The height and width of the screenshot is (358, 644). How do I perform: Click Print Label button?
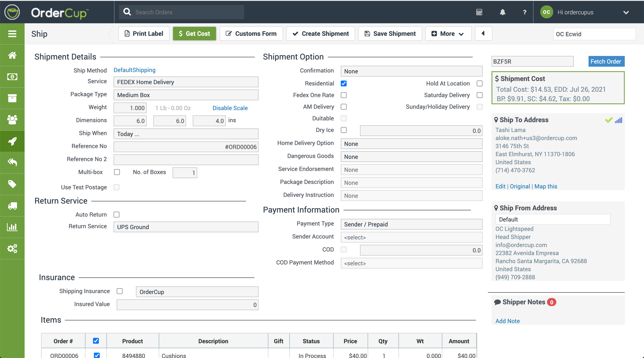pos(144,34)
